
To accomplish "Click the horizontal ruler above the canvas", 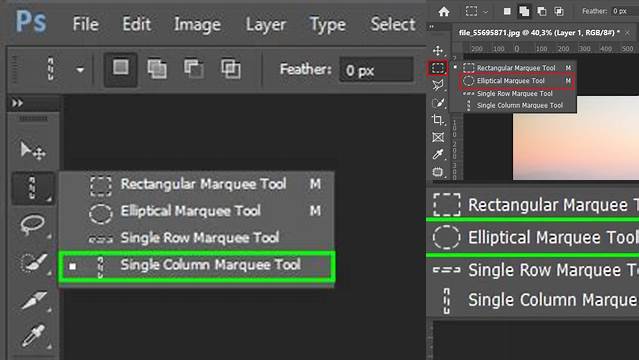I will pyautogui.click(x=550, y=49).
